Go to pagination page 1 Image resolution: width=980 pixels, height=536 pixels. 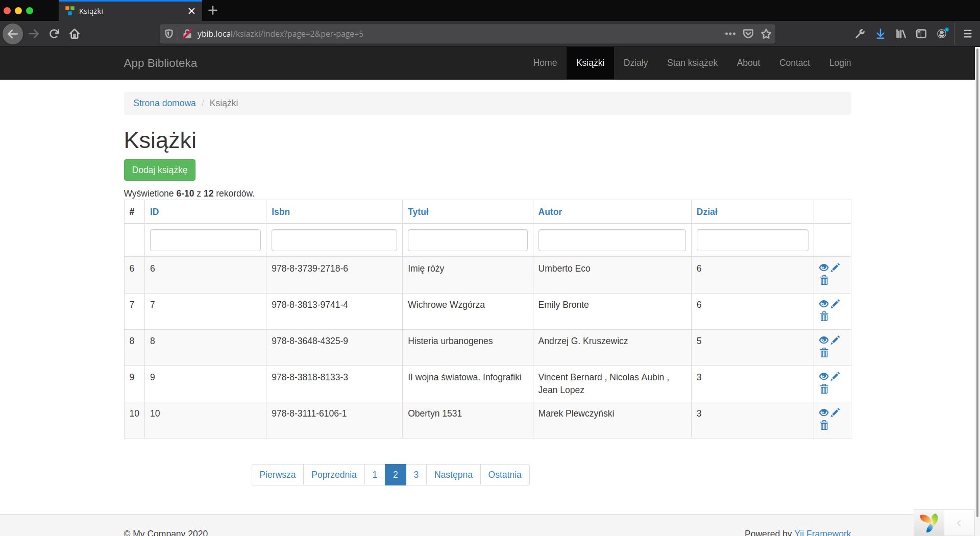[x=375, y=475]
